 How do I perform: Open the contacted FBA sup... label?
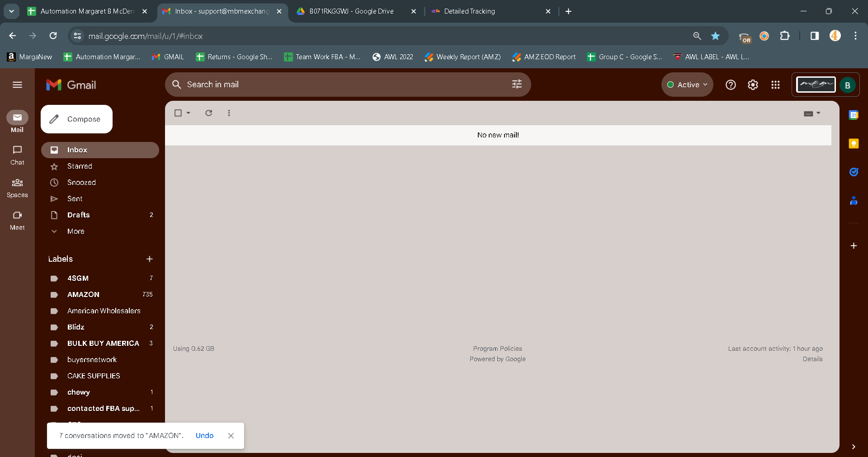coord(100,409)
